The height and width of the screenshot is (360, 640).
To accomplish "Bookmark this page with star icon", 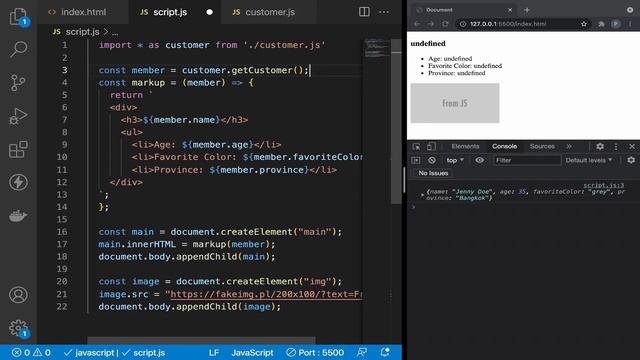I will [x=584, y=24].
